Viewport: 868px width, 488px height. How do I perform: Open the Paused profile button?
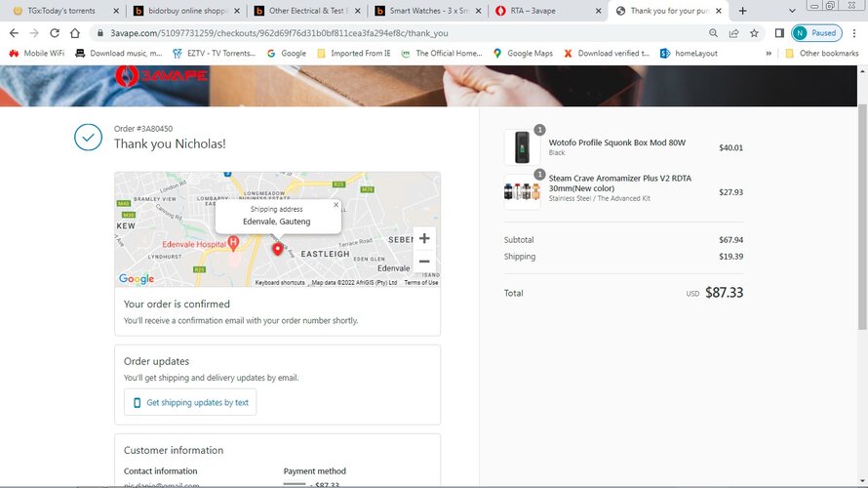pos(816,33)
